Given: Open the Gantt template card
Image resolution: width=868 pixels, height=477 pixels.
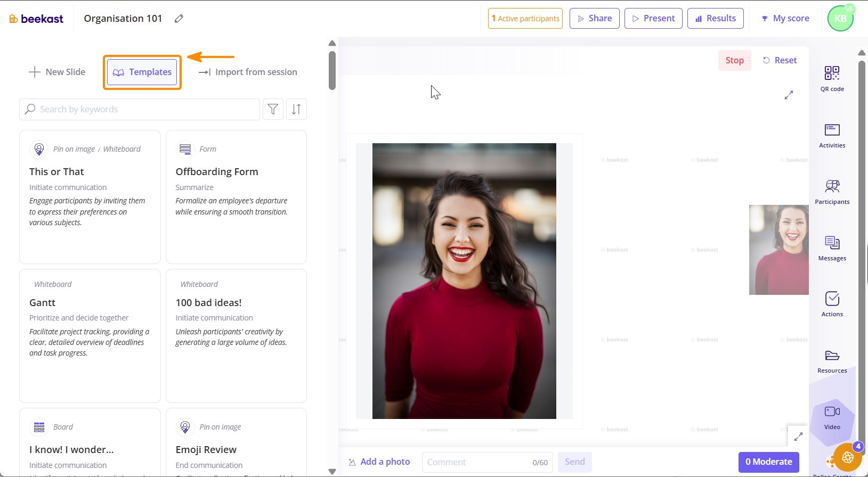Looking at the screenshot, I should (x=90, y=336).
